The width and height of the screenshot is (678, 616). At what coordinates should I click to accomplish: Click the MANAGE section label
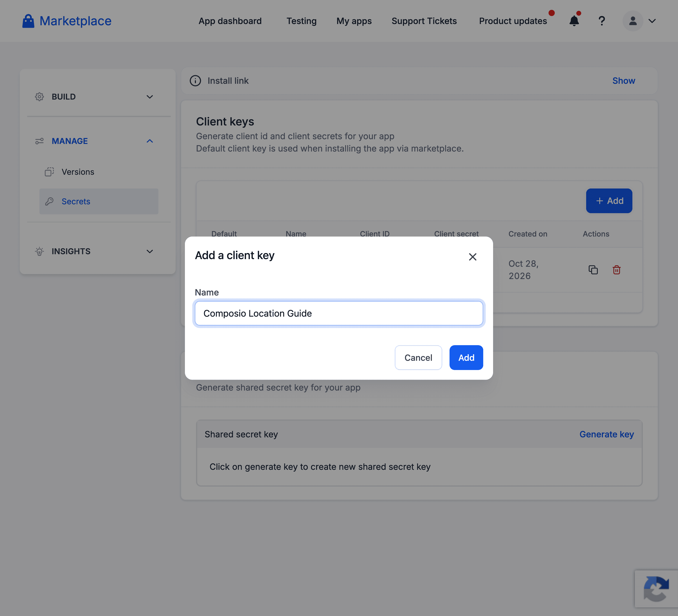click(x=70, y=141)
